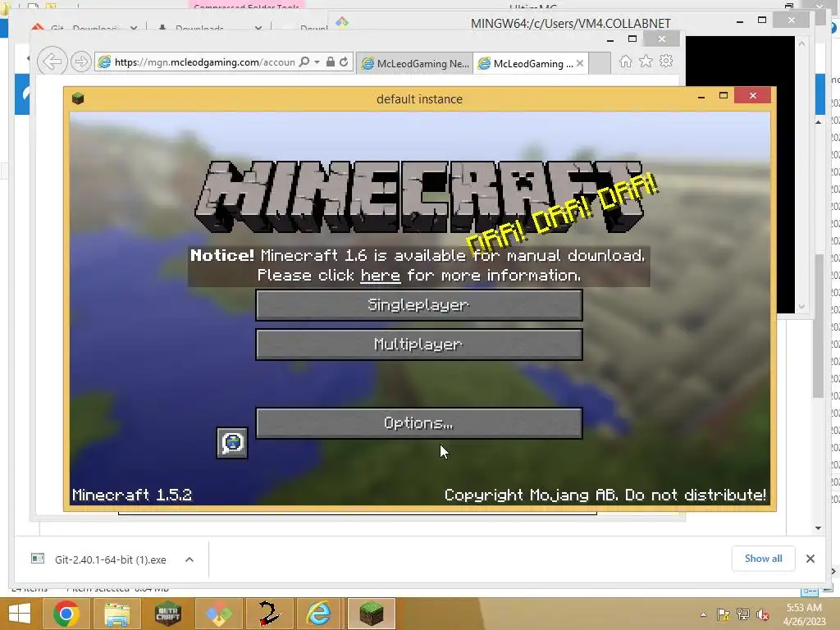Click the MINGW64 terminal scrollbar up arrow

802,44
